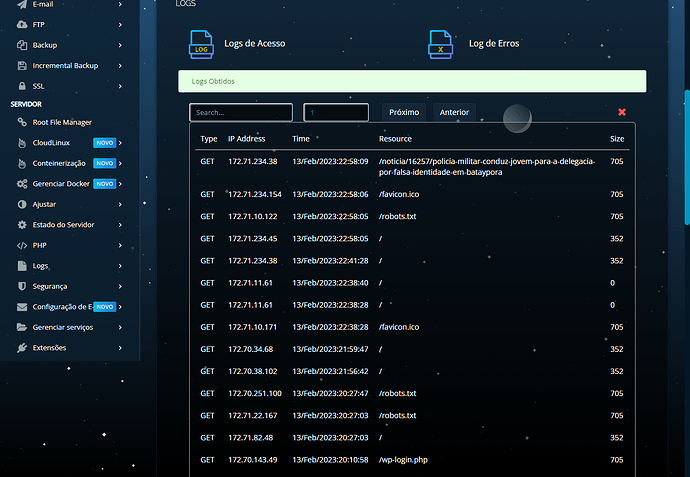Click the Gerenciar serviços folder icon
The image size is (690, 477).
point(22,327)
